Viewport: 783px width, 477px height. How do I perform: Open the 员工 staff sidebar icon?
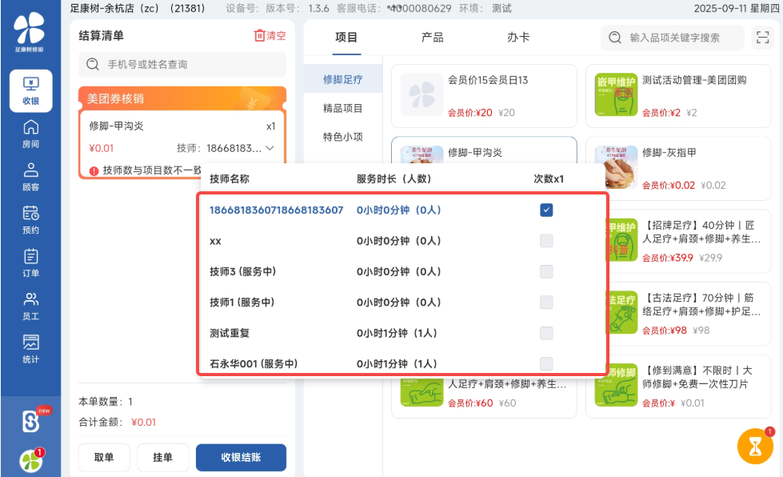(x=30, y=305)
